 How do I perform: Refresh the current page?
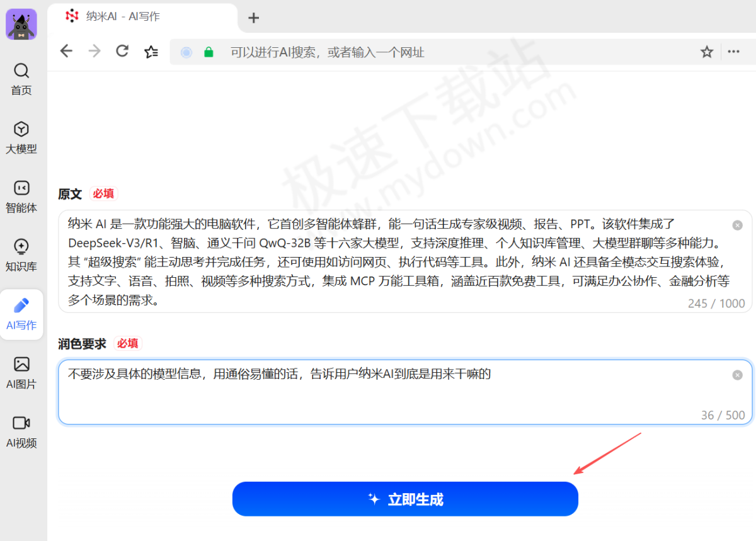click(x=122, y=52)
